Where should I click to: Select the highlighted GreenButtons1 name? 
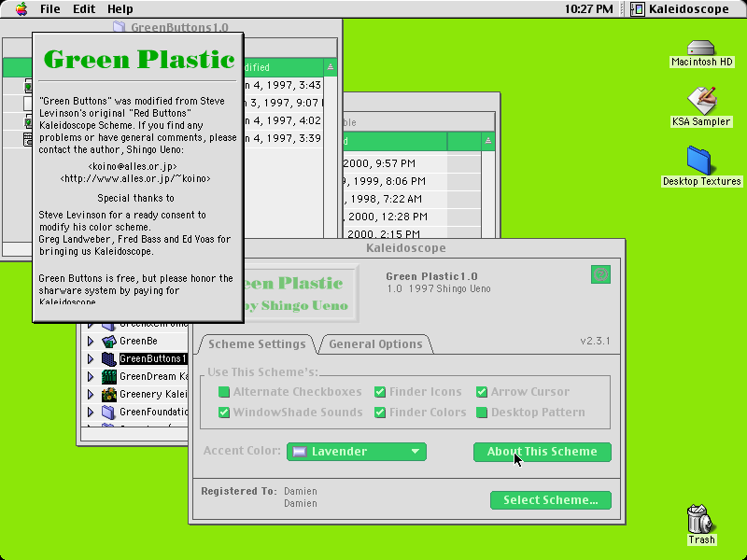(x=152, y=358)
